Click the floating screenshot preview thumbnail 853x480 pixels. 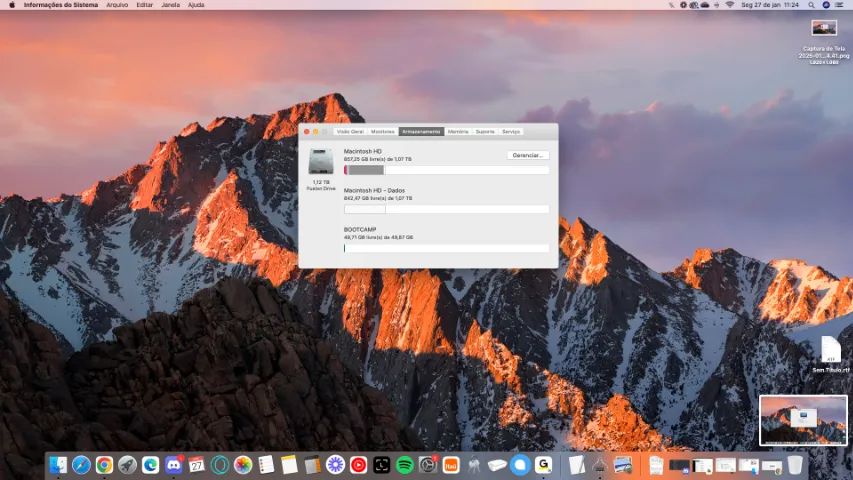point(803,420)
